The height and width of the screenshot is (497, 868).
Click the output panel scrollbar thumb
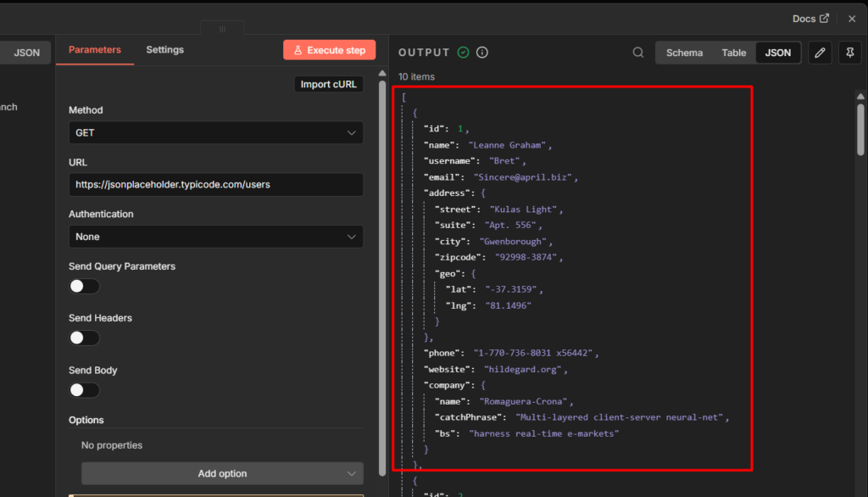coord(860,129)
